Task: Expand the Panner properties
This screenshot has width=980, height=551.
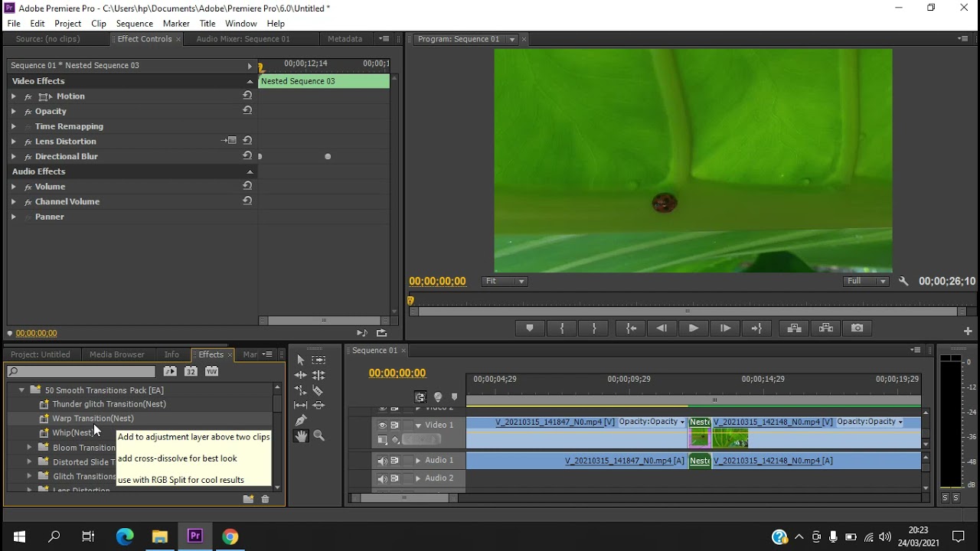Action: point(13,217)
